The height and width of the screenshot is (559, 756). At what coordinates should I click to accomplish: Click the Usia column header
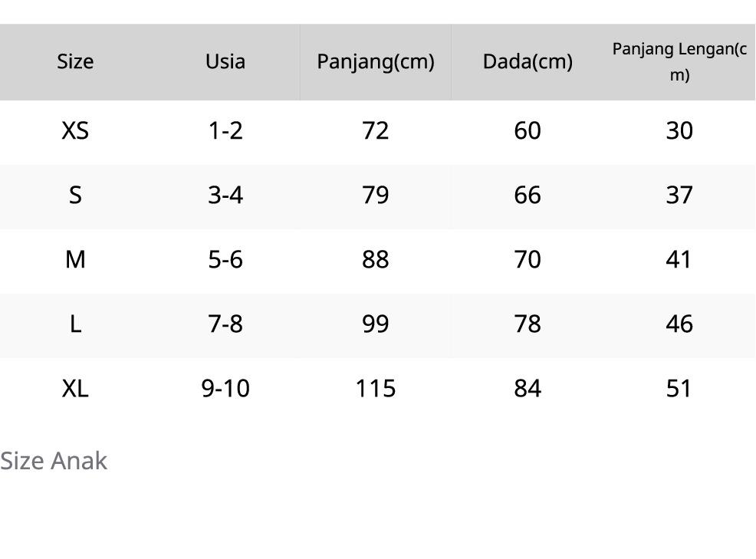(225, 61)
